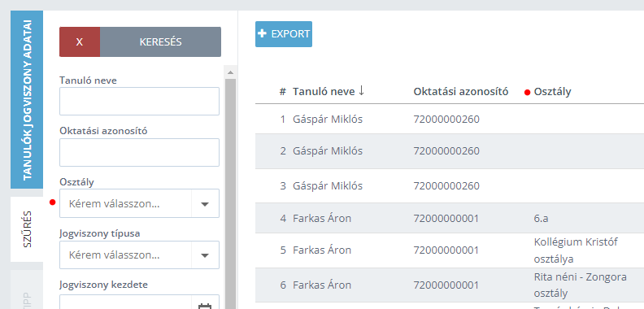
Task: Click the filter panel scroll up arrow
Action: coord(230,72)
